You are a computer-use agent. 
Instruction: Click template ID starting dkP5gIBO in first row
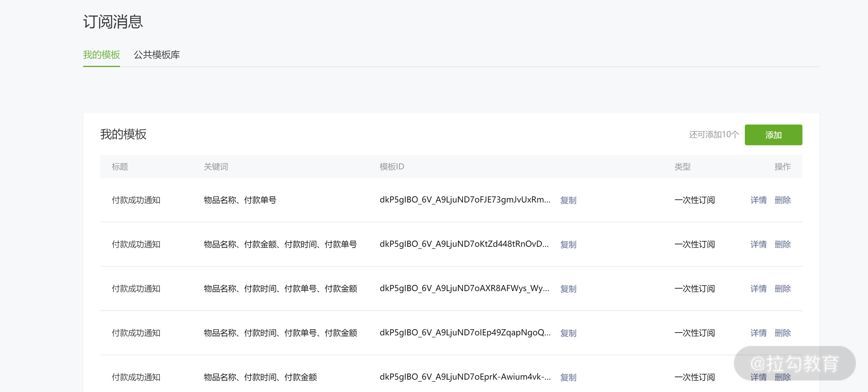(x=465, y=200)
